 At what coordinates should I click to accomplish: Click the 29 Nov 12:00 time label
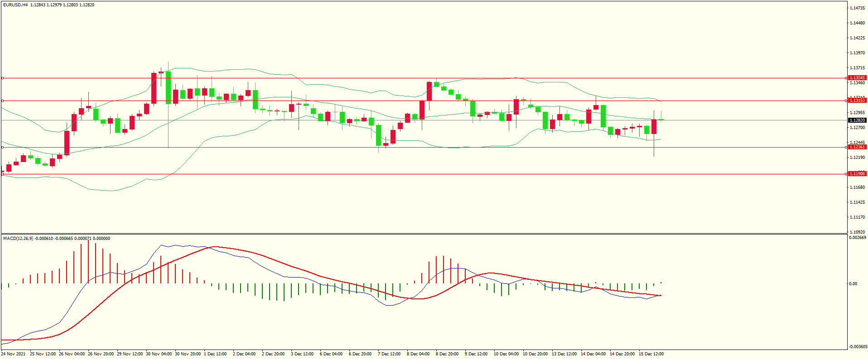pos(130,354)
